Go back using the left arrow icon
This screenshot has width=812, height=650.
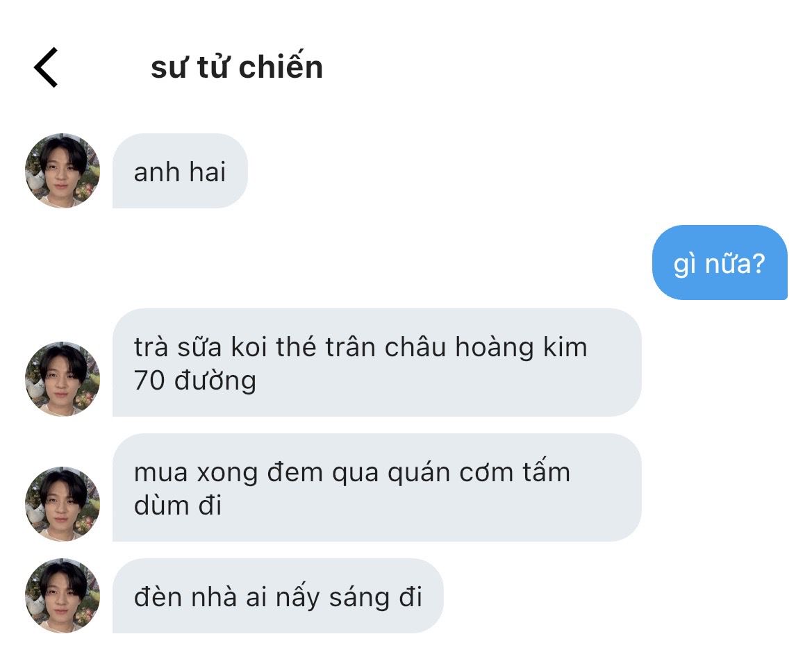coord(46,67)
